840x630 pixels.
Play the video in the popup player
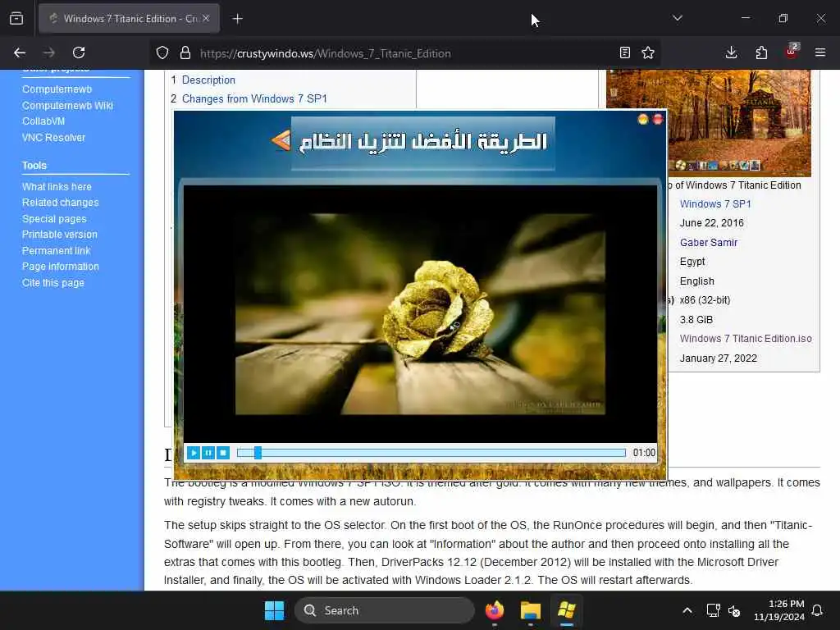[x=194, y=453]
